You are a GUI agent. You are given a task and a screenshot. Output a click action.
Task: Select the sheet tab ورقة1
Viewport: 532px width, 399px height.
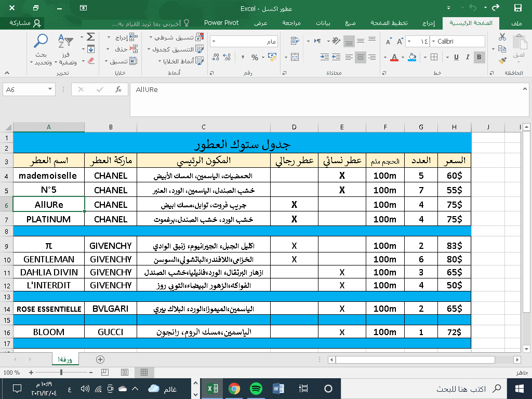(x=65, y=360)
